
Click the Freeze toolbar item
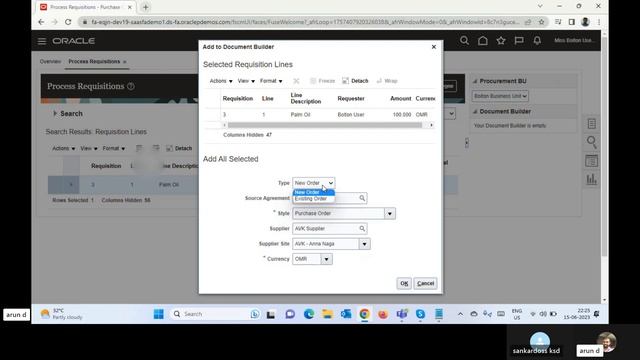(x=322, y=81)
